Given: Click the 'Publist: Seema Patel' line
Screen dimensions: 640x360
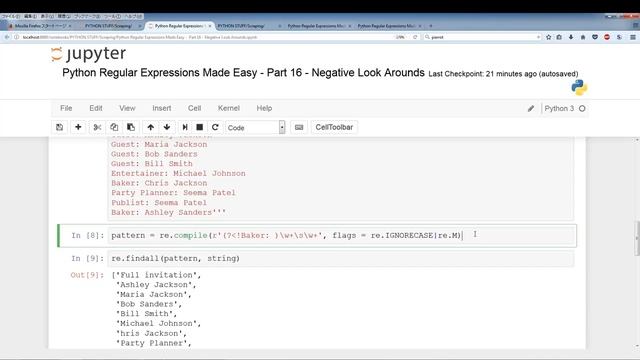Looking at the screenshot, I should point(159,203).
